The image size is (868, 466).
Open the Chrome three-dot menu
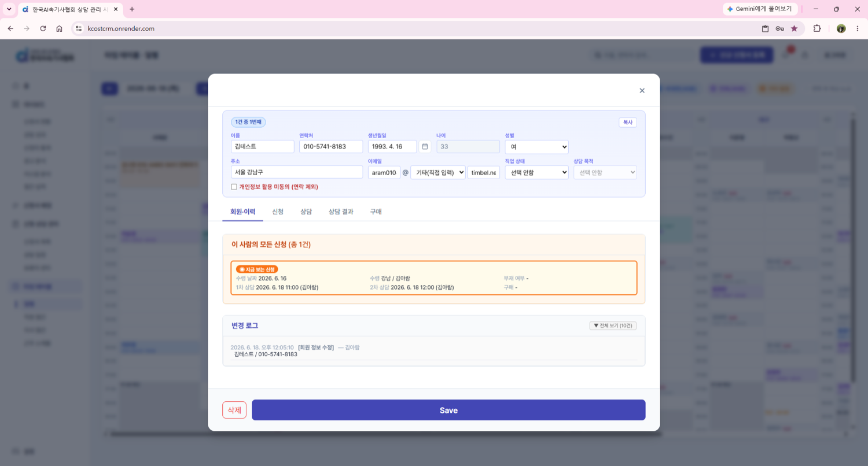click(858, 28)
